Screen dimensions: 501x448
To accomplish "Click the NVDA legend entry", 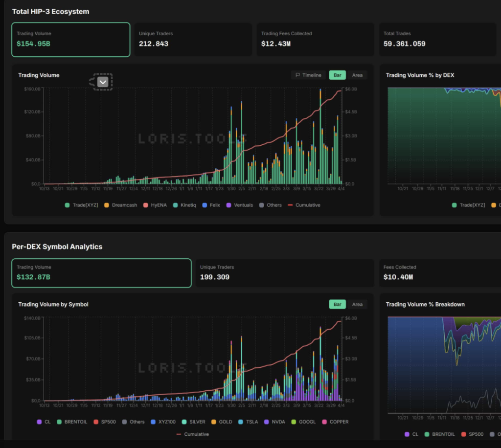I will [x=267, y=422].
